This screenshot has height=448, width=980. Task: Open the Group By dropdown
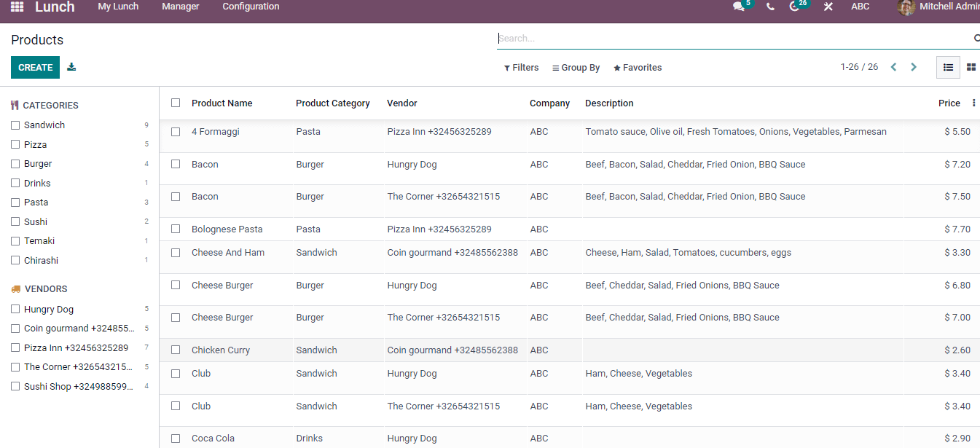pos(576,68)
